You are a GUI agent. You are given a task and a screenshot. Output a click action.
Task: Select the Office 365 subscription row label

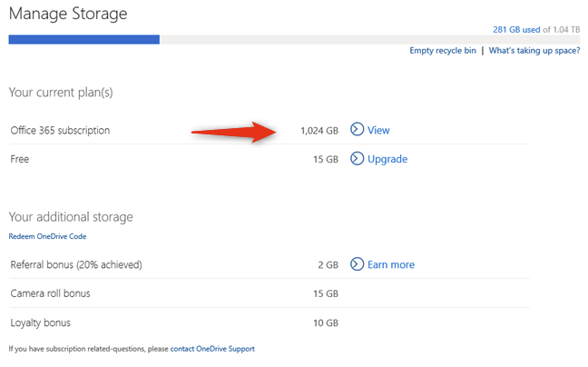(60, 130)
